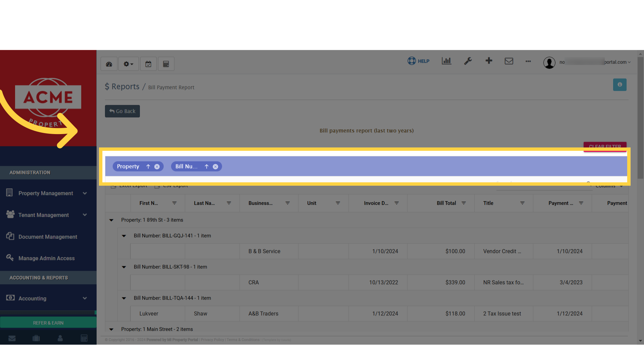This screenshot has width=644, height=362.
Task: Open the calculator toolbar icon
Action: click(x=166, y=64)
